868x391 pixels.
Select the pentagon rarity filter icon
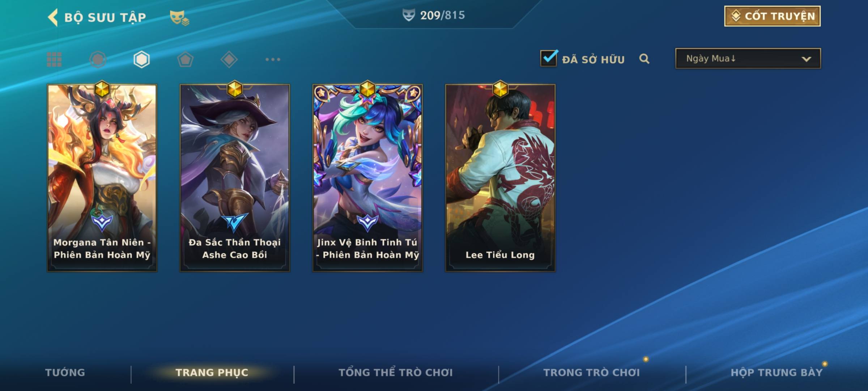tap(185, 59)
